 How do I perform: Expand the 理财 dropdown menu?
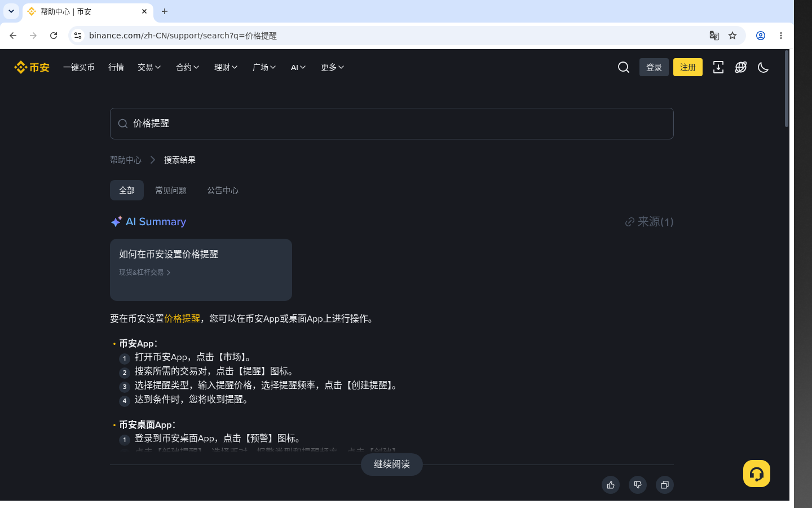[x=226, y=67]
